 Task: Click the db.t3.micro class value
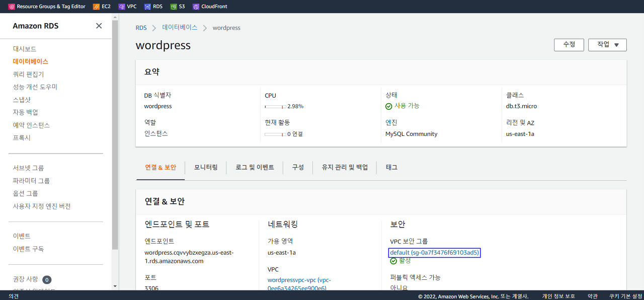(521, 106)
